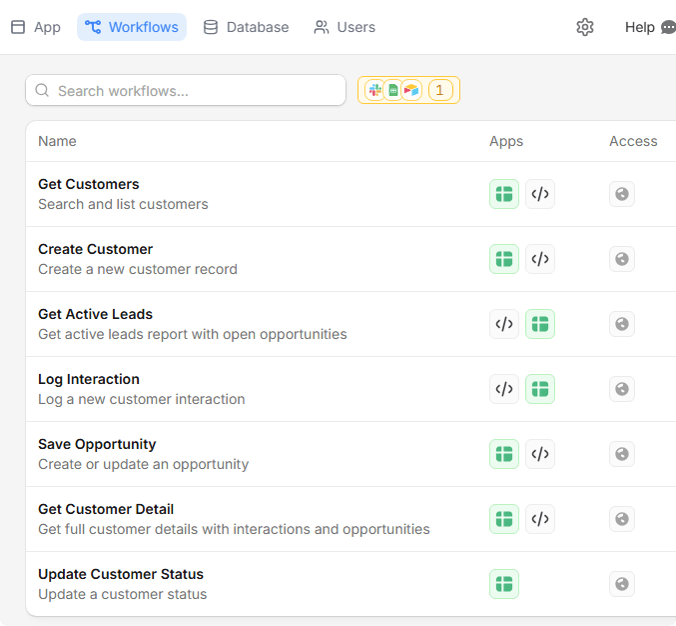Click code icon for Get Customers
The width and height of the screenshot is (676, 626).
540,194
